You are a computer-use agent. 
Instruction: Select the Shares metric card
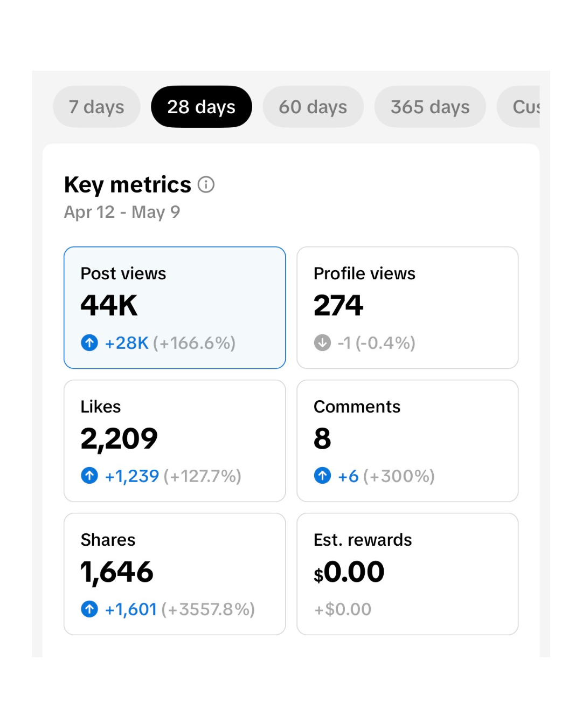pyautogui.click(x=175, y=574)
